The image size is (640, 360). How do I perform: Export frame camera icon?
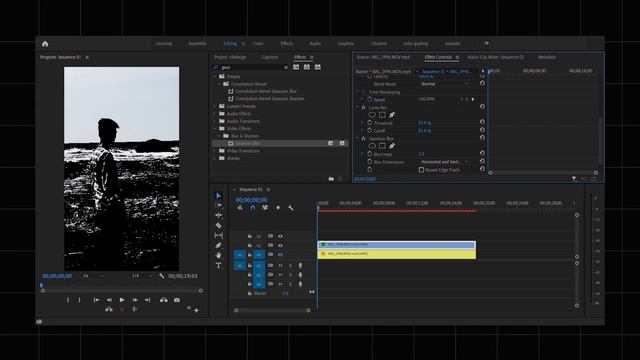pyautogui.click(x=177, y=300)
